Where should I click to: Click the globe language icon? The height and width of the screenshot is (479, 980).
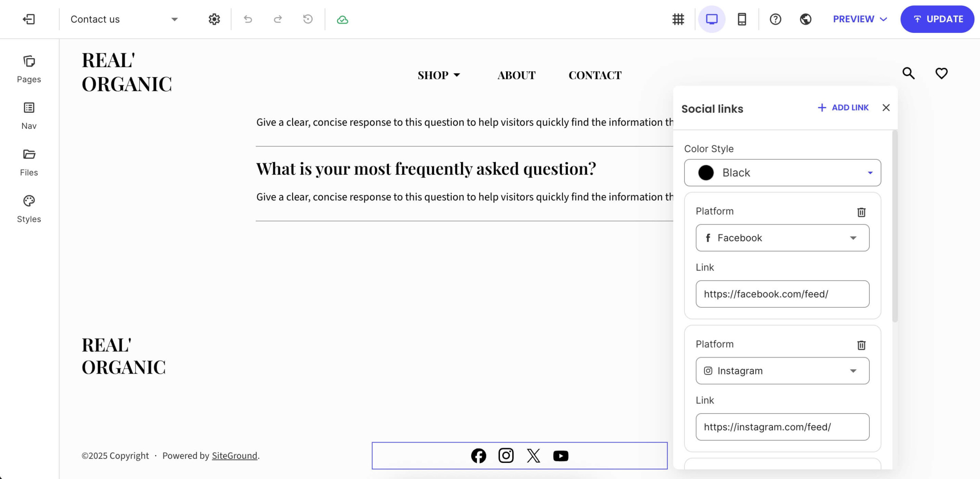coord(805,19)
